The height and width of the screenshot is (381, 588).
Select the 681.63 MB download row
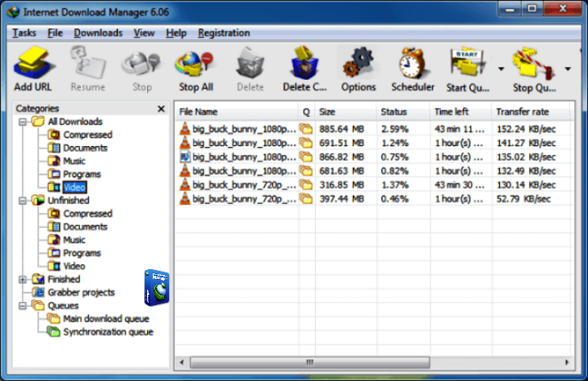tap(374, 171)
